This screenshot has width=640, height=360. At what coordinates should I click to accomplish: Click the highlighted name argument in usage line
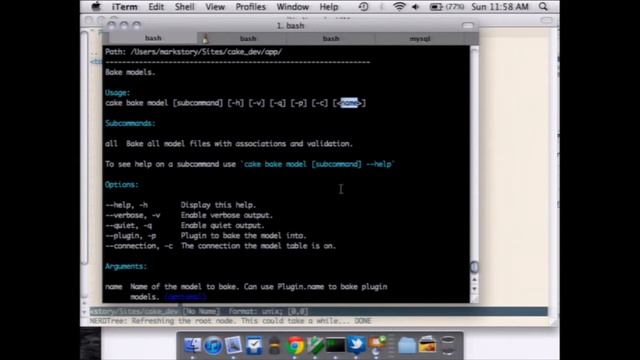click(x=349, y=103)
